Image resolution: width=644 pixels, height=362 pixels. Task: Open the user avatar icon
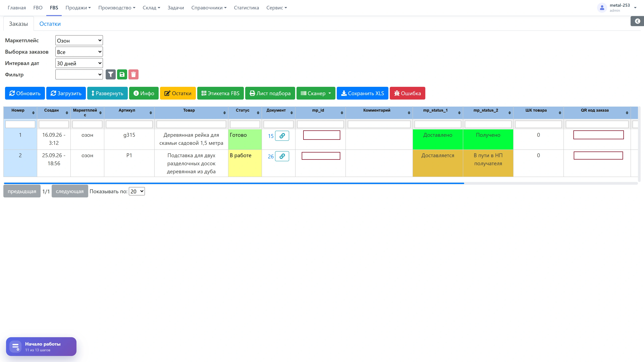602,8
